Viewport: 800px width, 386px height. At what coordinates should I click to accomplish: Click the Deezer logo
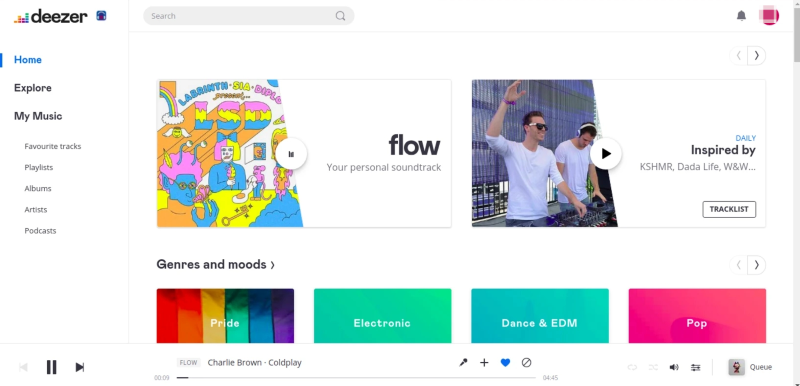tap(51, 16)
